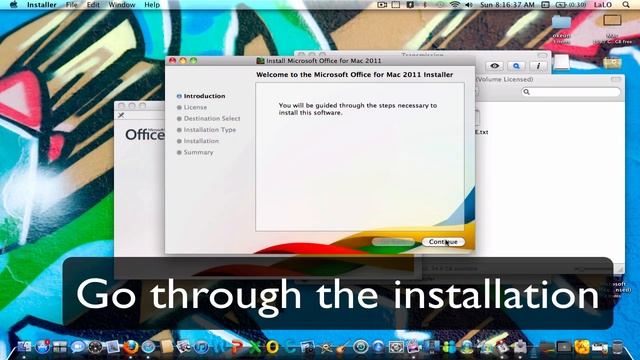The image size is (640, 360).
Task: Open Finder in the Dock
Action: (x=24, y=347)
